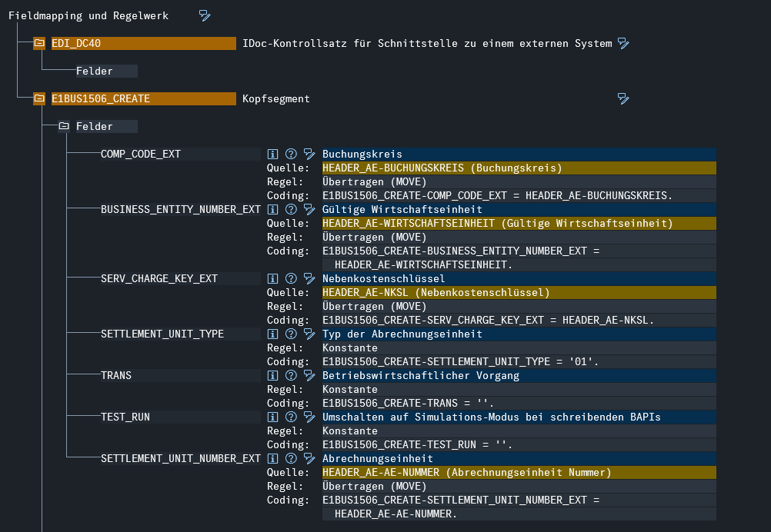Open help icon for SETTLEMENT_UNIT_TYPE
The height and width of the screenshot is (532, 771).
coord(291,334)
